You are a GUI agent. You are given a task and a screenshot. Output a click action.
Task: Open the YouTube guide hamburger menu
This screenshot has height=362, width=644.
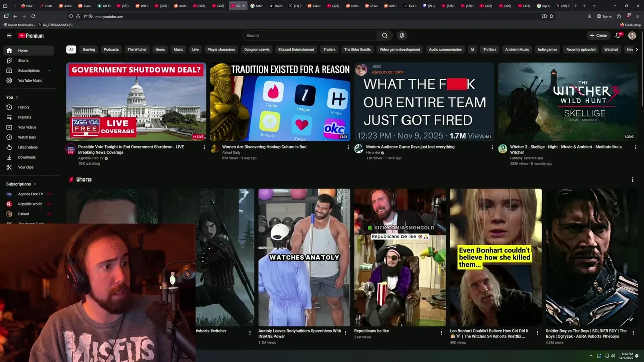tap(9, 36)
